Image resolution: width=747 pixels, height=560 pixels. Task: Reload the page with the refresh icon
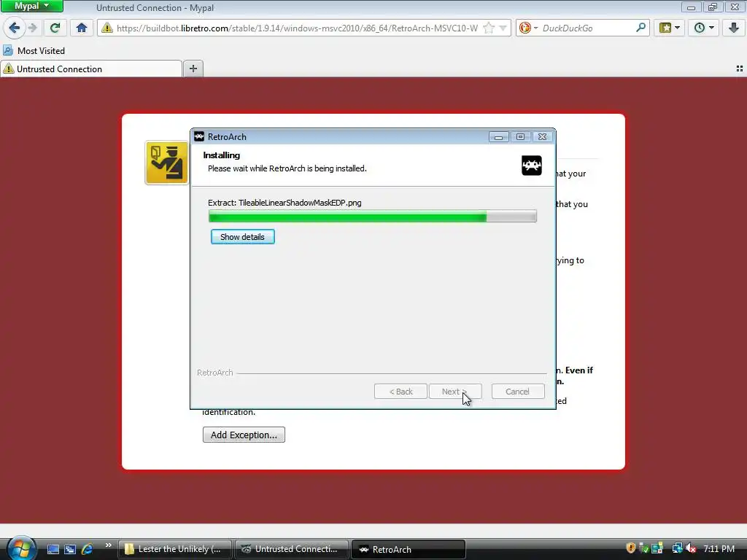(55, 28)
